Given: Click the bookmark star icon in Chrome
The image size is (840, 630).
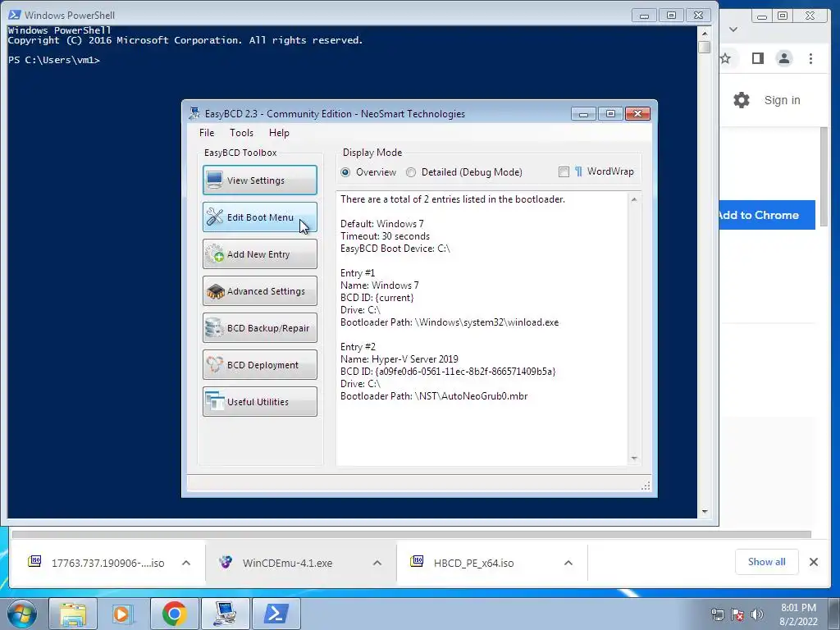Looking at the screenshot, I should [x=725, y=58].
